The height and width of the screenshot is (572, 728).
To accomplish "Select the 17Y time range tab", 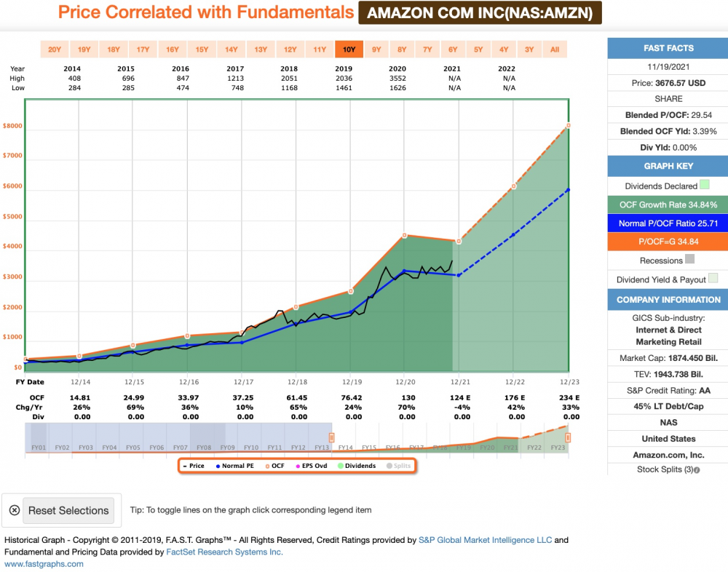I will (143, 49).
